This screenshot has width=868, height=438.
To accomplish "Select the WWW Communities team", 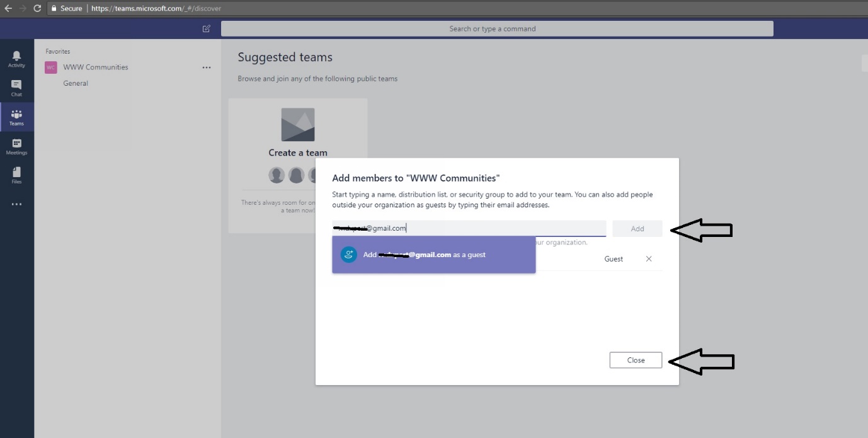I will point(95,67).
